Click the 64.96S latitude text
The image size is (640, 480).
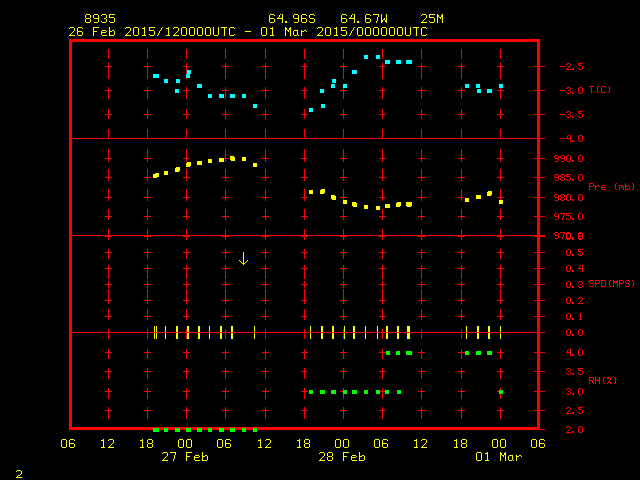[292, 19]
